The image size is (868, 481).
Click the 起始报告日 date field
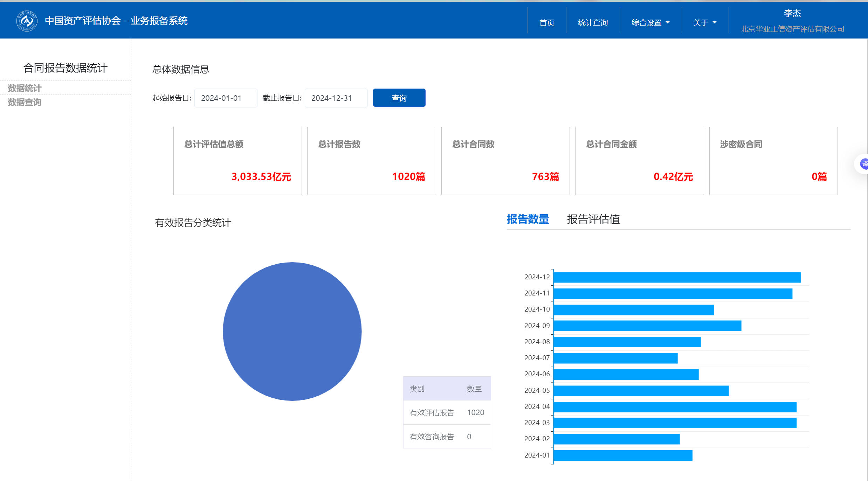click(x=226, y=98)
